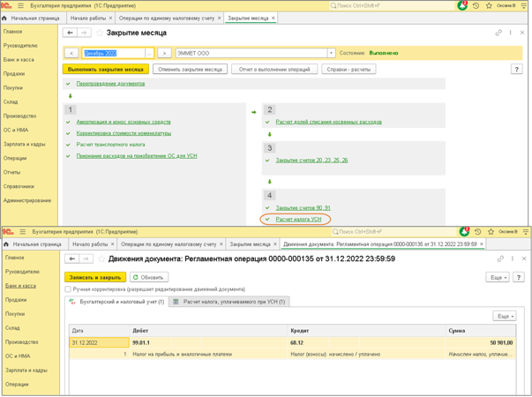Open notifications bell in upper window
This screenshot has height=397, width=532.
tap(462, 5)
